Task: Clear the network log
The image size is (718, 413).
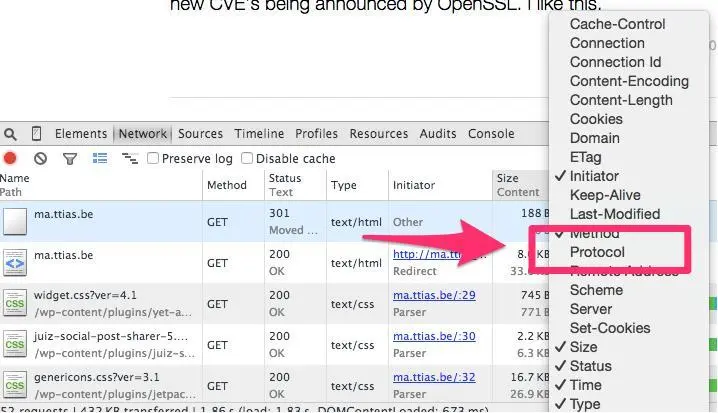Action: point(40,158)
